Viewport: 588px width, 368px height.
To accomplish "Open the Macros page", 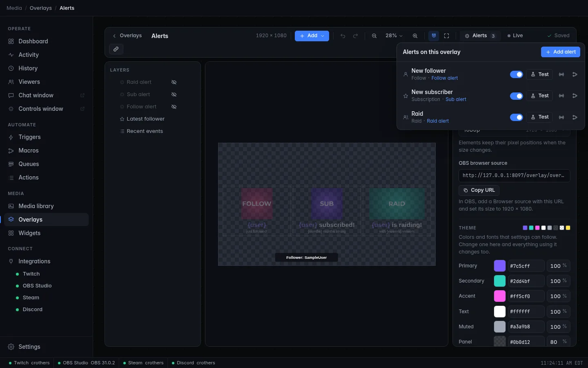I will [x=46, y=150].
